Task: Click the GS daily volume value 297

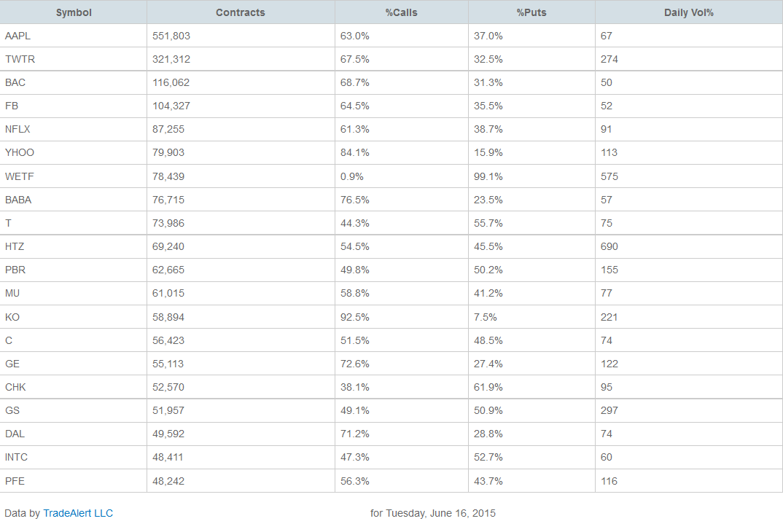Action: (609, 410)
